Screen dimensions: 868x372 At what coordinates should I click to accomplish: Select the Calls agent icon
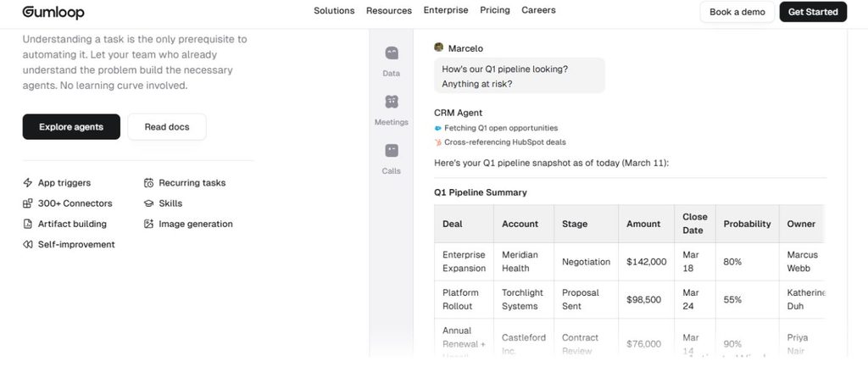(392, 151)
